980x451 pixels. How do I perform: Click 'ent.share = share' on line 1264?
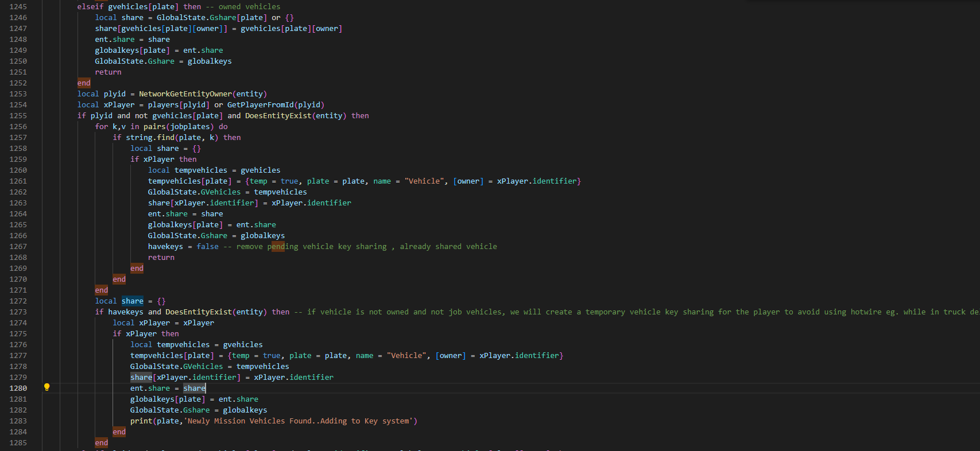(x=185, y=214)
